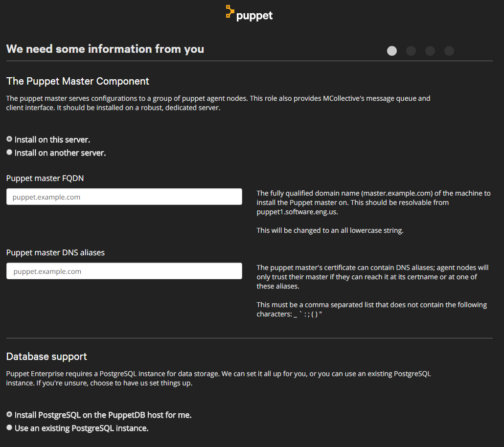504x447 pixels.
Task: Click the first (active) step progress dot
Action: coord(392,51)
